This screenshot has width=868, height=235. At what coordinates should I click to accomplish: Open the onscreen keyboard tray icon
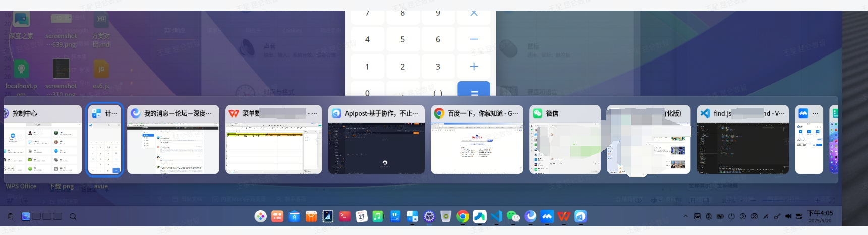point(697,216)
